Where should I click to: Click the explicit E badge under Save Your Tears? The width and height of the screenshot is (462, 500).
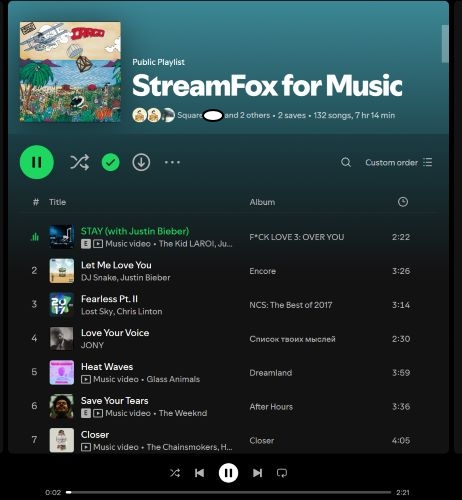(x=86, y=413)
